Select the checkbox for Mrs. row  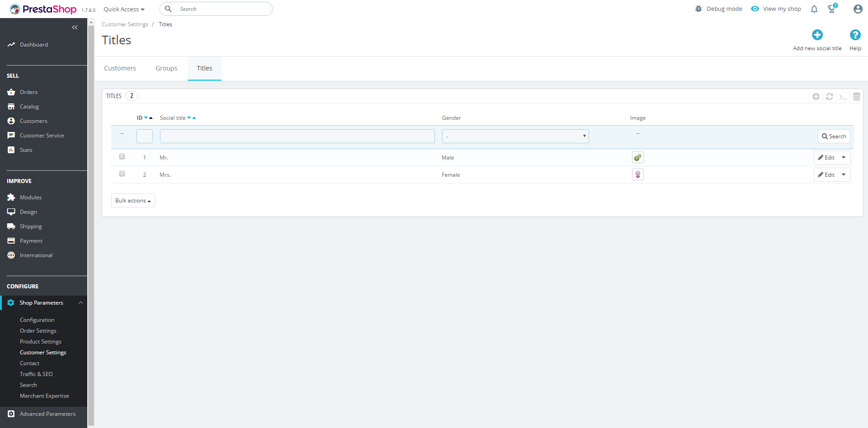[x=122, y=174]
